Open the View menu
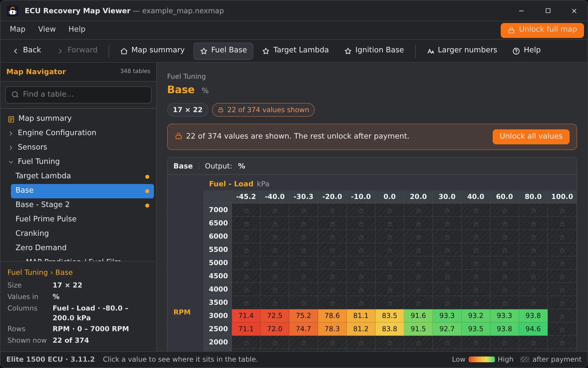The width and height of the screenshot is (588, 368). tap(47, 29)
